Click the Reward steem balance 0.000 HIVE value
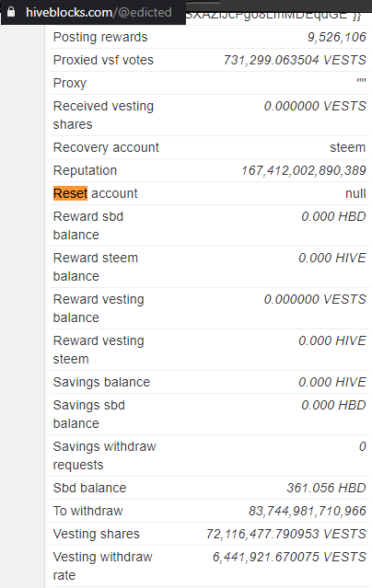 pos(332,258)
